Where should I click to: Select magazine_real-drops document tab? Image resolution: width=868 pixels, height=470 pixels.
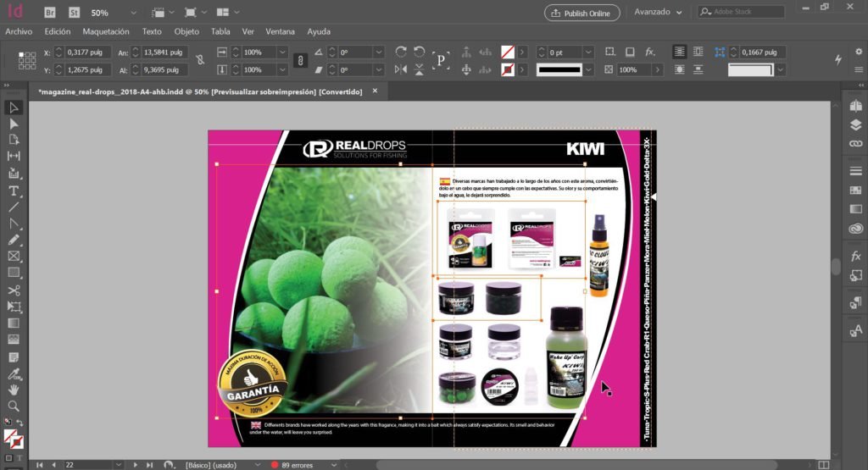[x=200, y=91]
